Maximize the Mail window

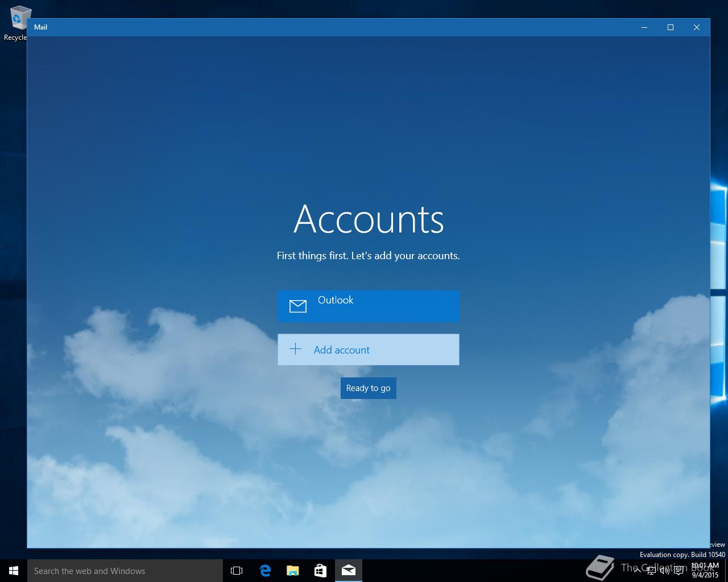pyautogui.click(x=671, y=27)
